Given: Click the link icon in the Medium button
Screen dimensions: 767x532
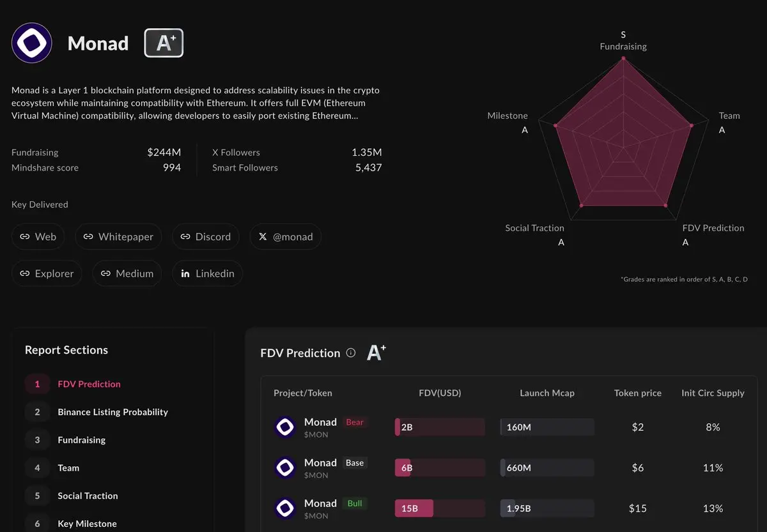Looking at the screenshot, I should pos(105,273).
